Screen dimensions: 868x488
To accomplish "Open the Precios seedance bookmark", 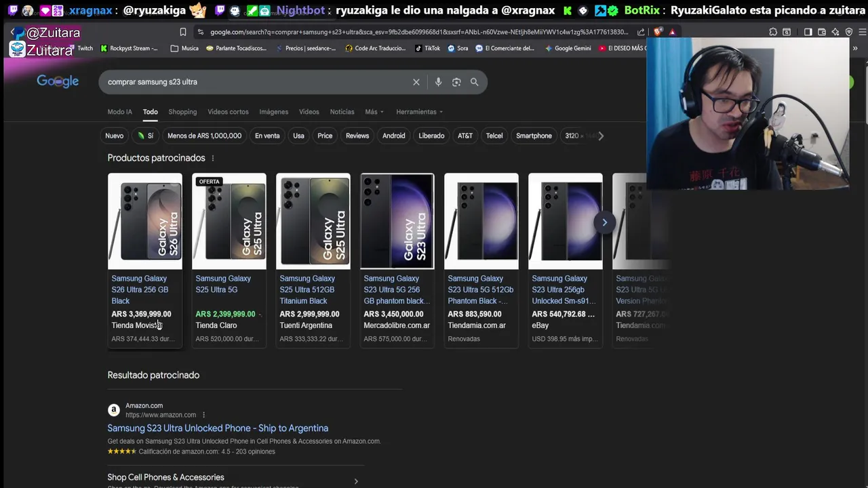I will tap(306, 48).
